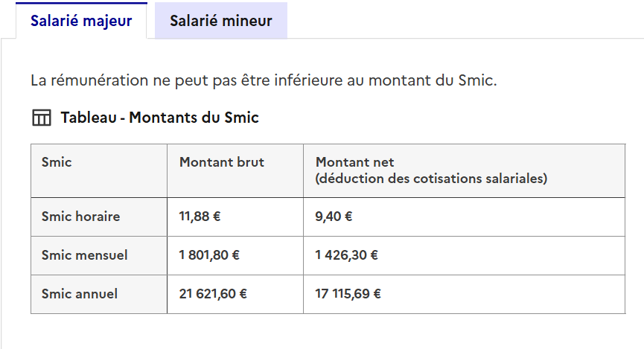Click the déduction des cotisations salariales text
This screenshot has height=349, width=644.
coord(431,179)
